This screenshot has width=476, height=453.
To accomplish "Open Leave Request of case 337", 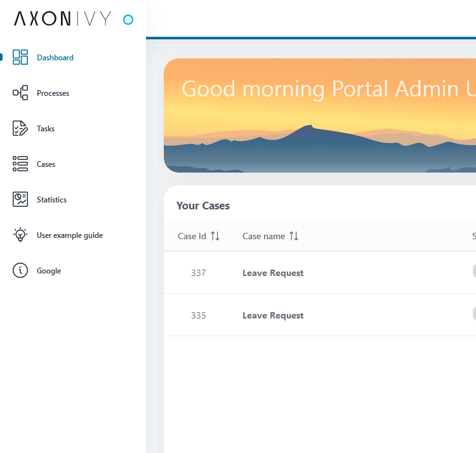I will [x=273, y=273].
